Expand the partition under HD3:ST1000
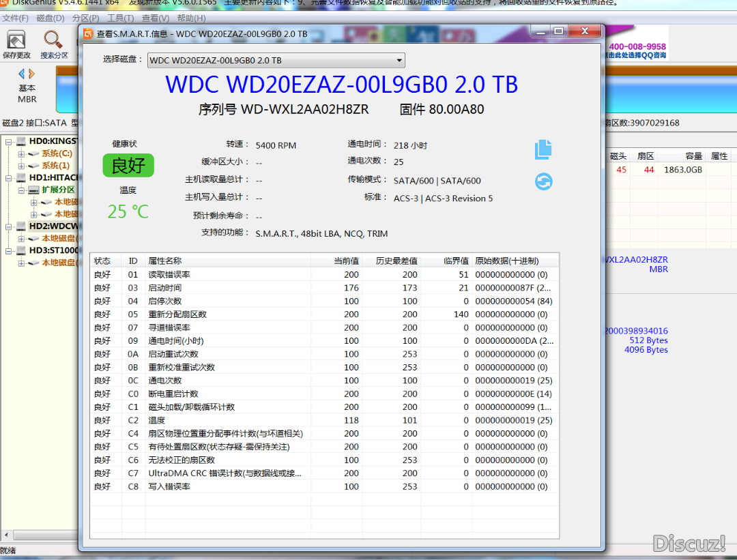The height and width of the screenshot is (560, 737). [21, 263]
